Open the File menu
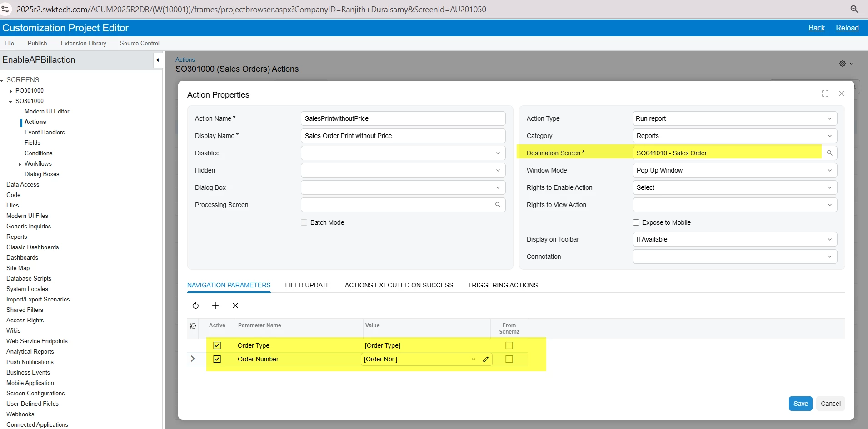Image resolution: width=868 pixels, height=429 pixels. [x=9, y=43]
